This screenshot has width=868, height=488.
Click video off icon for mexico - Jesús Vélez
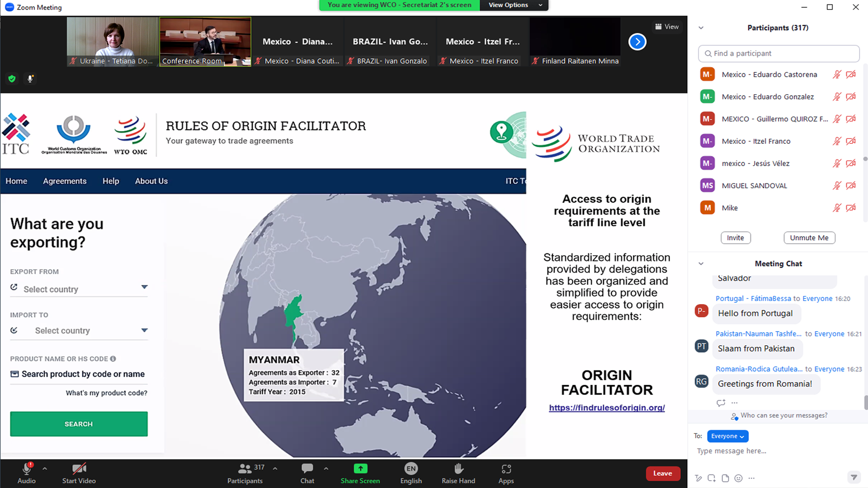click(x=851, y=164)
